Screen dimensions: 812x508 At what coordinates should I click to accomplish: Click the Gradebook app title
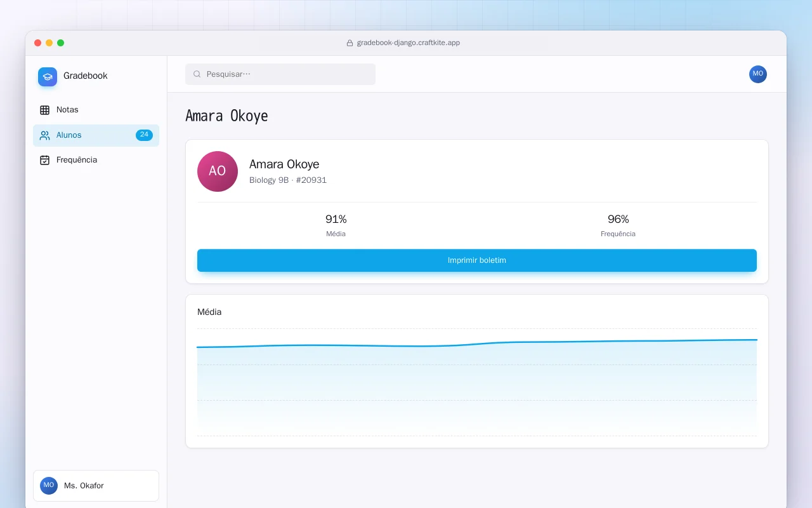pyautogui.click(x=86, y=76)
